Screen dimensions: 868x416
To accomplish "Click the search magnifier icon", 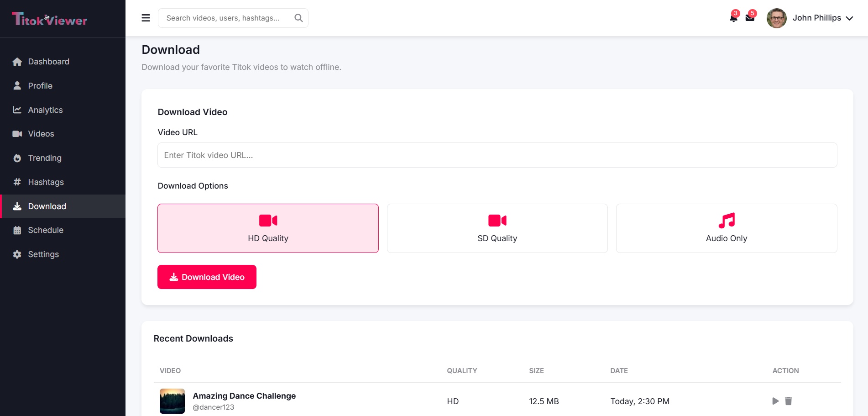I will [x=298, y=18].
